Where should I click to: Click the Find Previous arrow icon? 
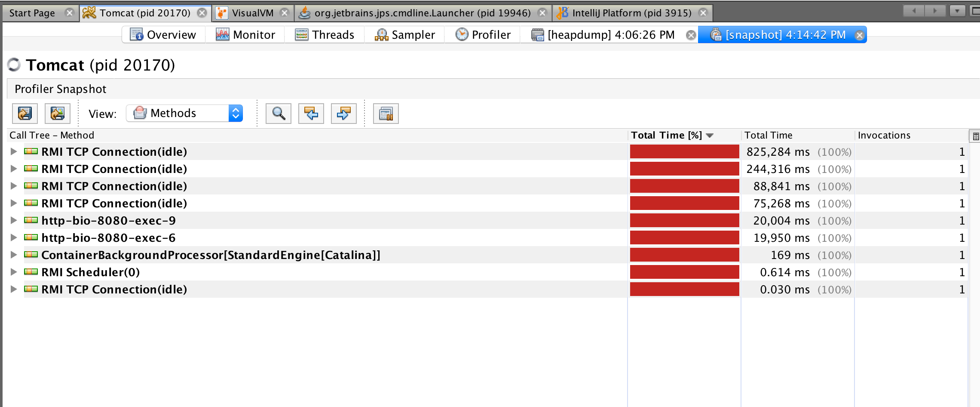tap(311, 114)
